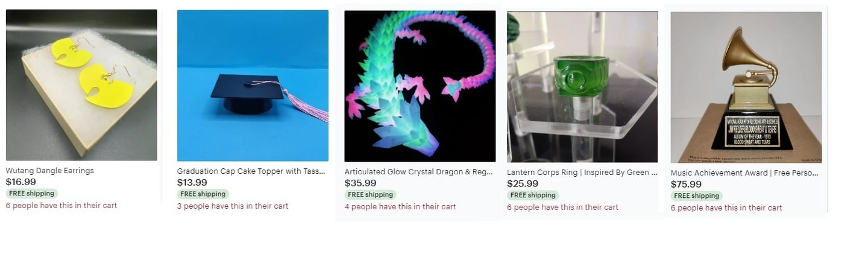Open the Graduation Cap Cake Topper image
The image size is (868, 263).
(x=253, y=86)
